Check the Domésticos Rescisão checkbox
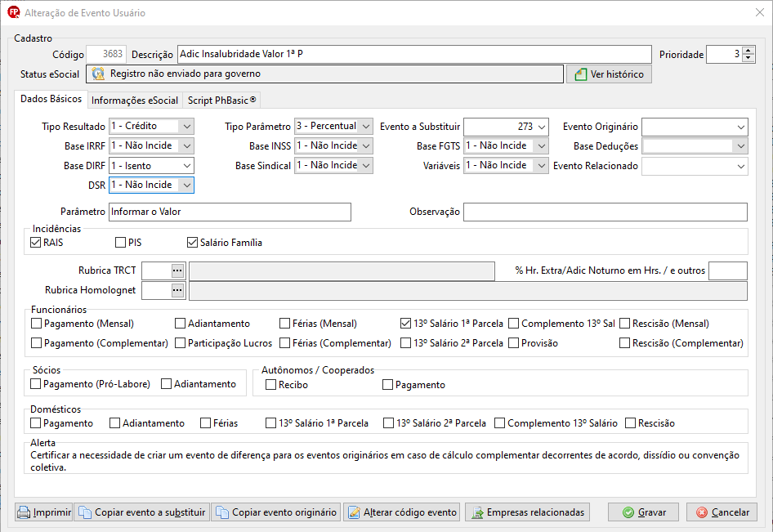This screenshot has width=773, height=532. point(630,423)
